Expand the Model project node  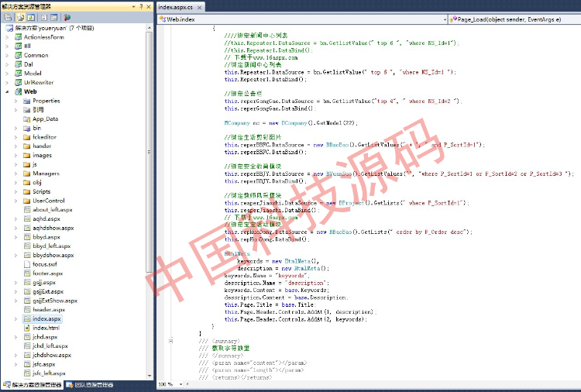[7, 74]
